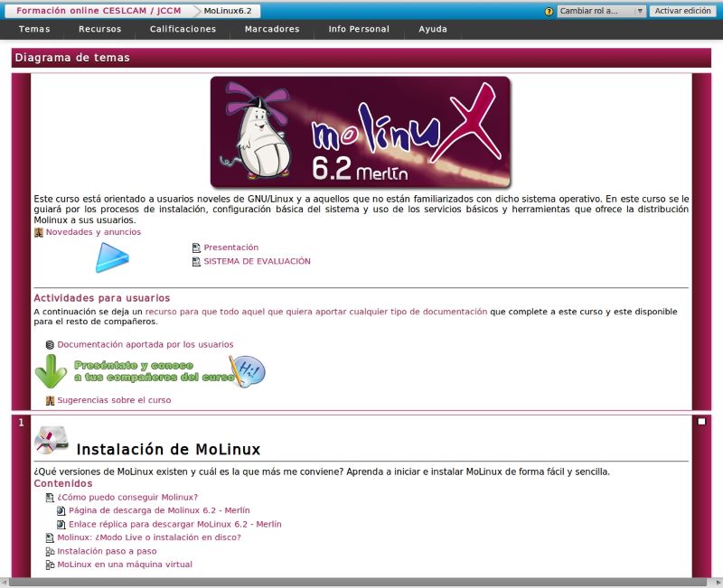Open the Ayuda menu
723x588 pixels.
(433, 29)
